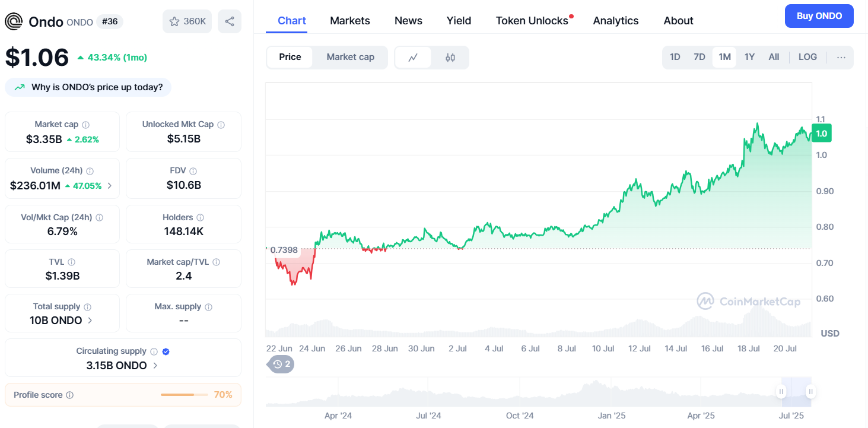Select the 7D time range
Screen dimensions: 868x428
tap(700, 57)
